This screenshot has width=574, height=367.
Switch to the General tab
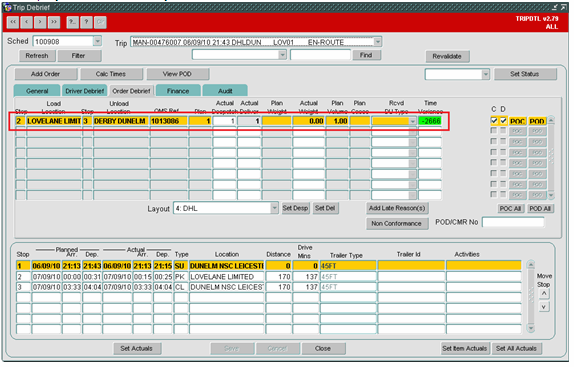(x=37, y=91)
